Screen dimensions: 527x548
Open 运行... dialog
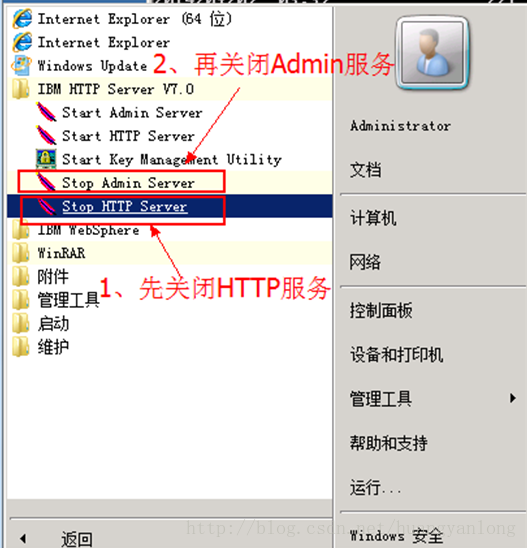375,487
